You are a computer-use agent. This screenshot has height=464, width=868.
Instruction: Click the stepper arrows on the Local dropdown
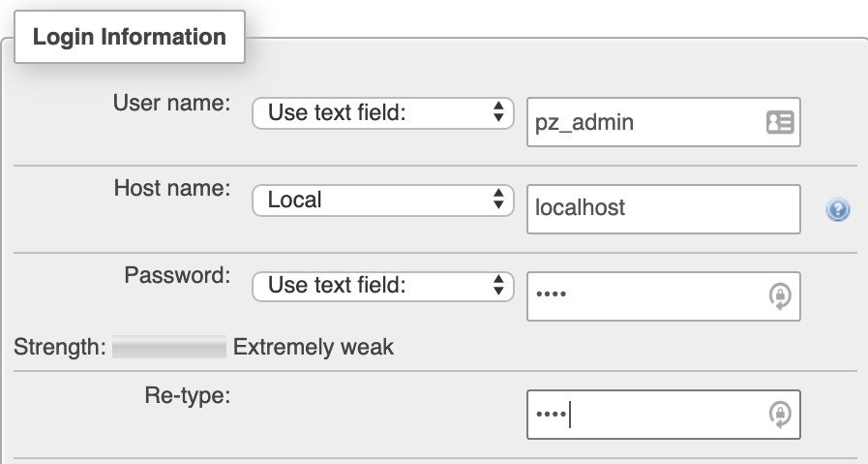498,199
